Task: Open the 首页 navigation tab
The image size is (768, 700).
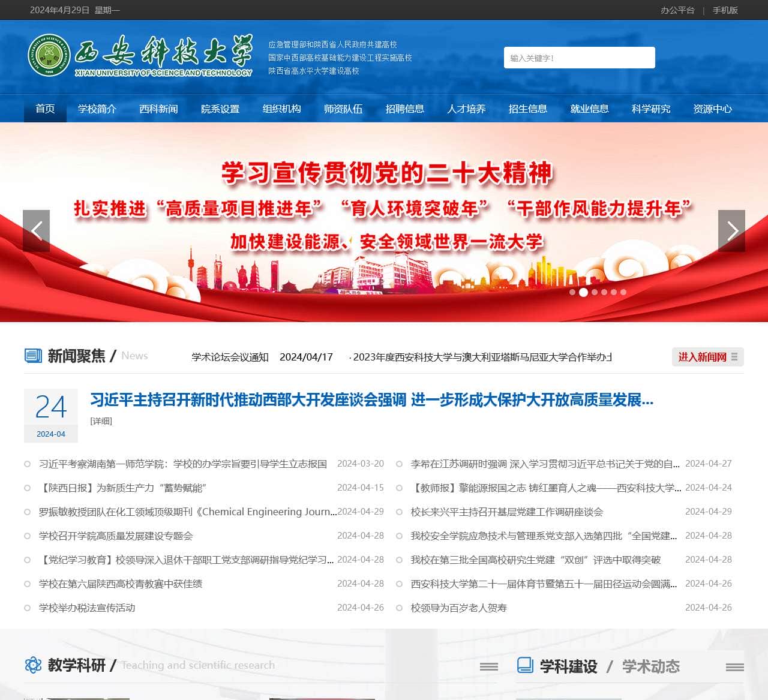Action: click(45, 109)
